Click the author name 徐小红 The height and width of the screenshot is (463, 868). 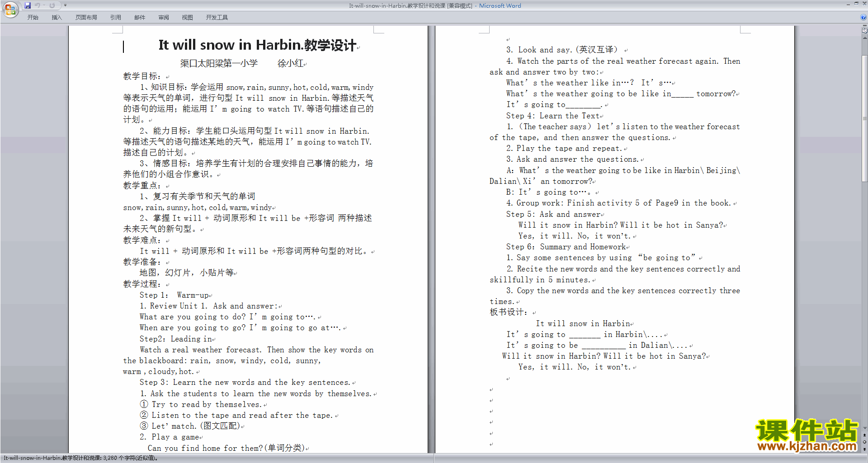[x=290, y=63]
